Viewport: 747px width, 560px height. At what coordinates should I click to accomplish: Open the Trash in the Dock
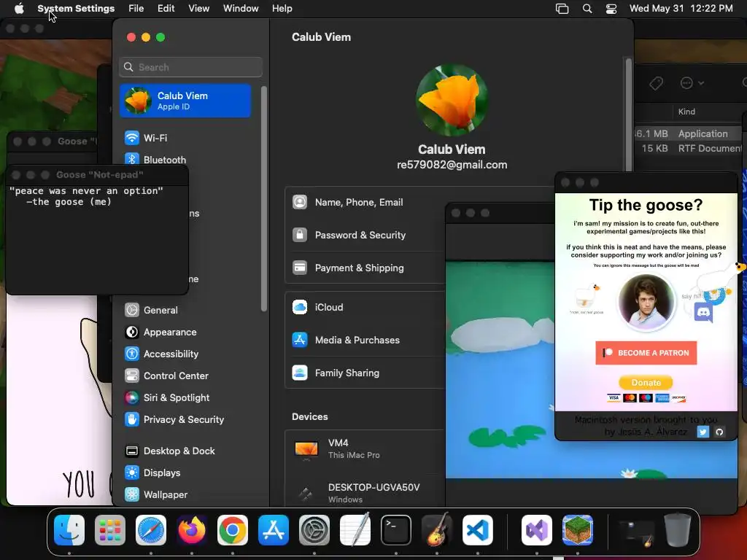678,529
